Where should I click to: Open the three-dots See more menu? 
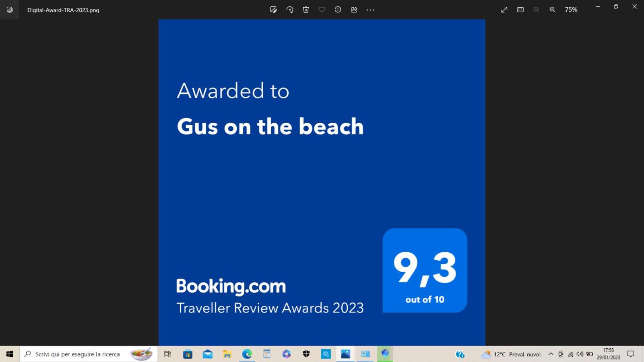[370, 10]
